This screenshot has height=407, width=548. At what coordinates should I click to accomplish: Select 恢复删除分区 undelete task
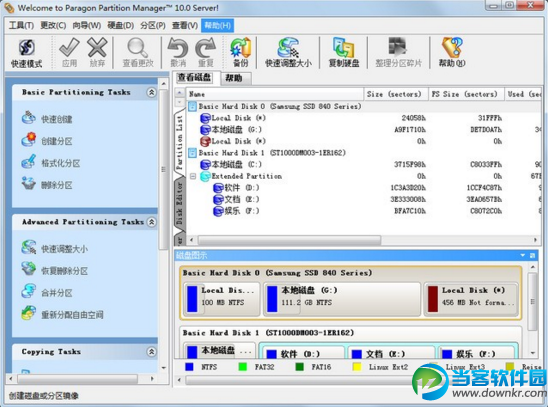pos(55,270)
